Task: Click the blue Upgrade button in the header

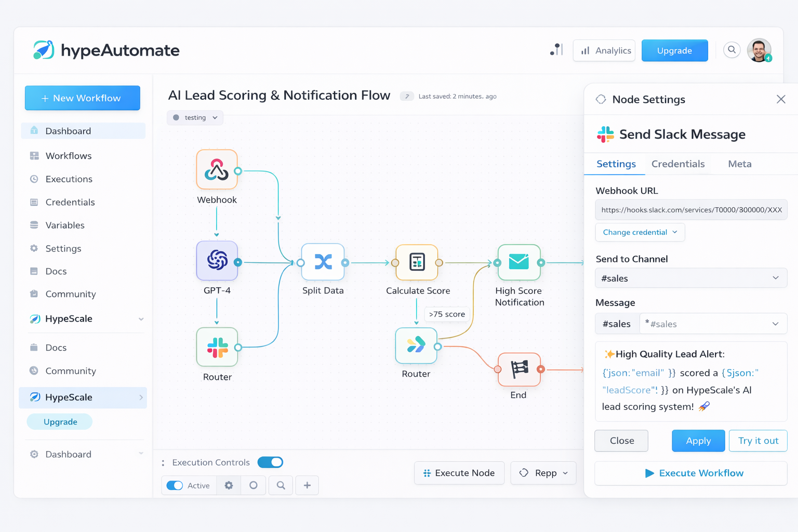Action: point(675,50)
